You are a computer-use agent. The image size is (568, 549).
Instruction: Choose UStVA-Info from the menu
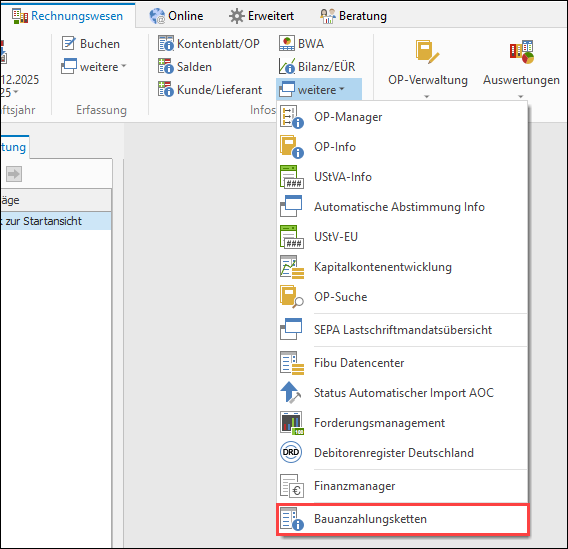pyautogui.click(x=402, y=177)
